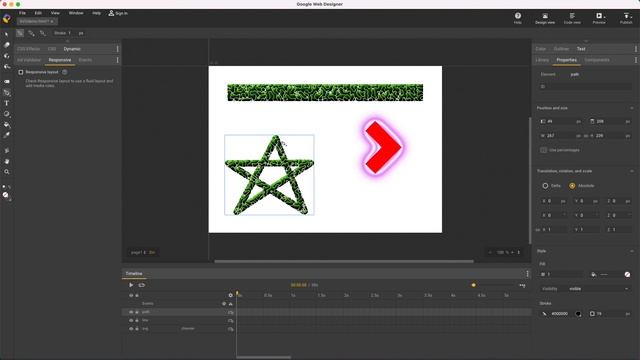640x360 pixels.
Task: Open the Dynamic panel options menu
Action: click(x=118, y=49)
